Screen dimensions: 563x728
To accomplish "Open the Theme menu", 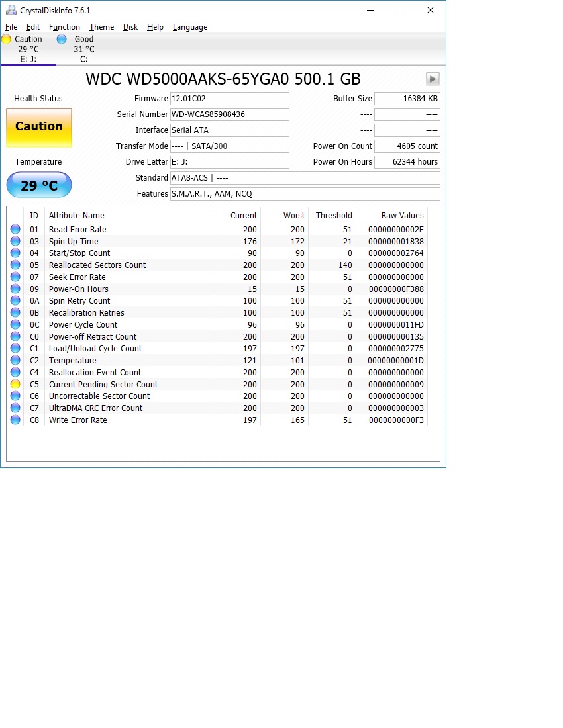I will coord(102,27).
